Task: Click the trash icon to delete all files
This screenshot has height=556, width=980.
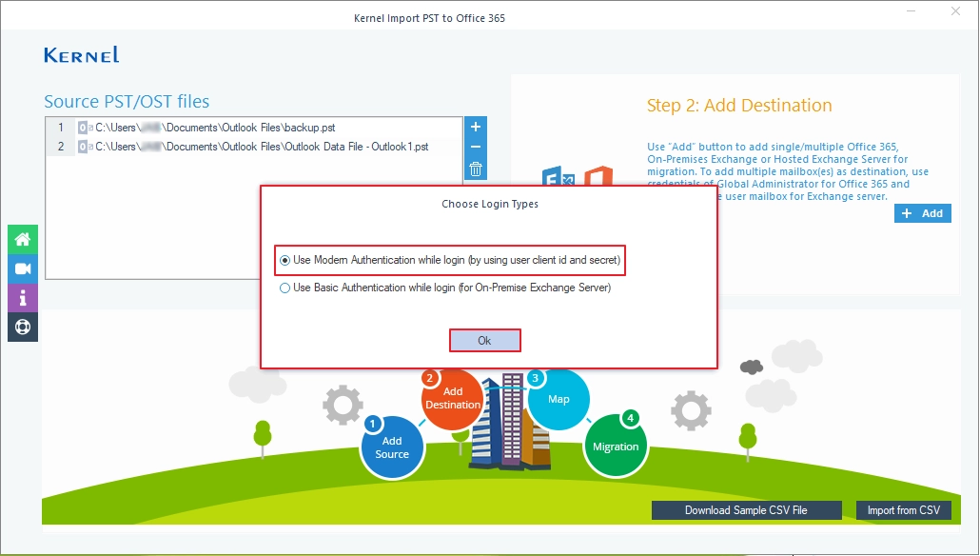Action: tap(476, 169)
